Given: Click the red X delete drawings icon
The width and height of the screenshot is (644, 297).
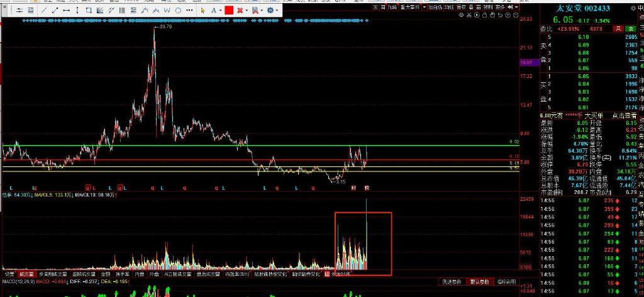Looking at the screenshot, I should [x=240, y=10].
